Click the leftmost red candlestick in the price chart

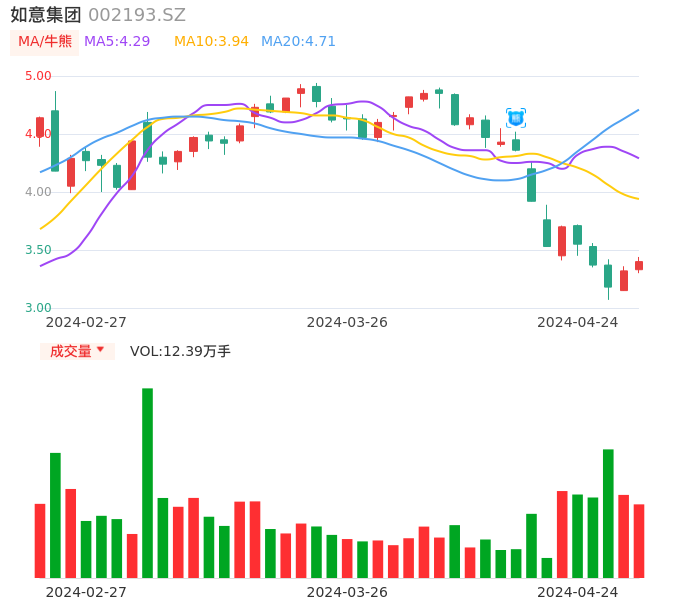[40, 127]
